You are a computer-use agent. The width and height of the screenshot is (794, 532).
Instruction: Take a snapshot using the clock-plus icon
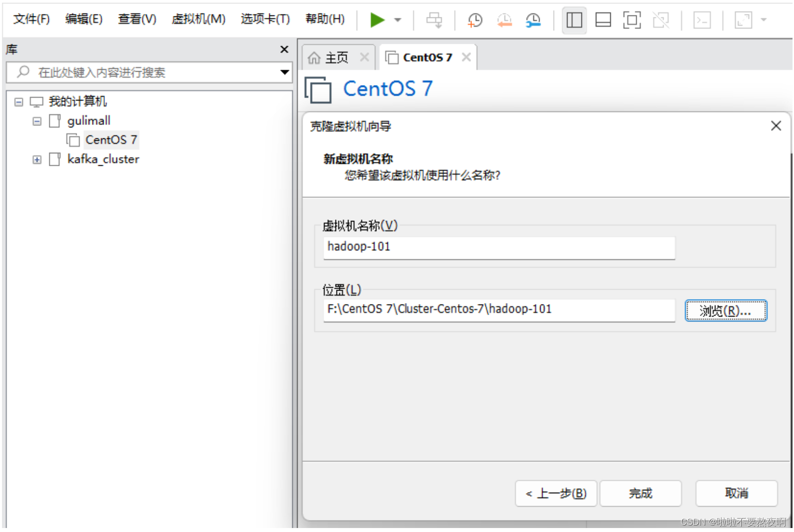click(x=475, y=20)
